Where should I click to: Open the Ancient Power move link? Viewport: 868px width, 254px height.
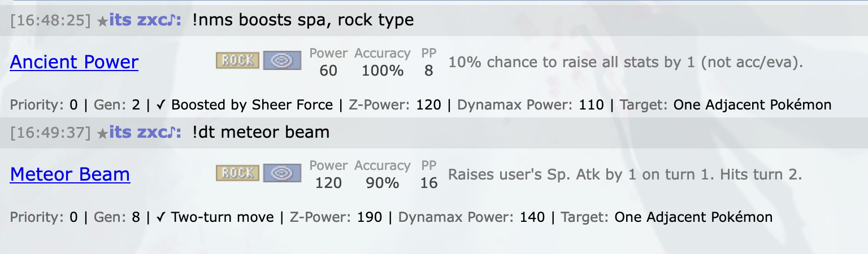point(74,62)
